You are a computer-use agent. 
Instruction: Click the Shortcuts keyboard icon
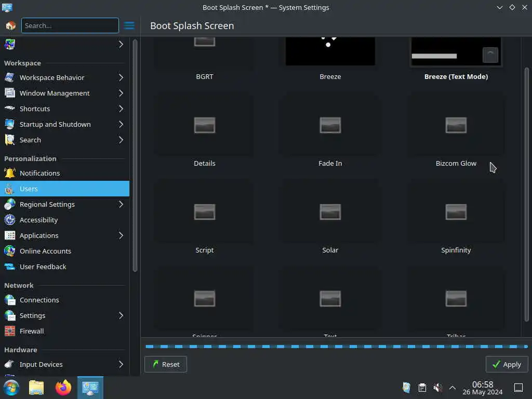(x=9, y=109)
